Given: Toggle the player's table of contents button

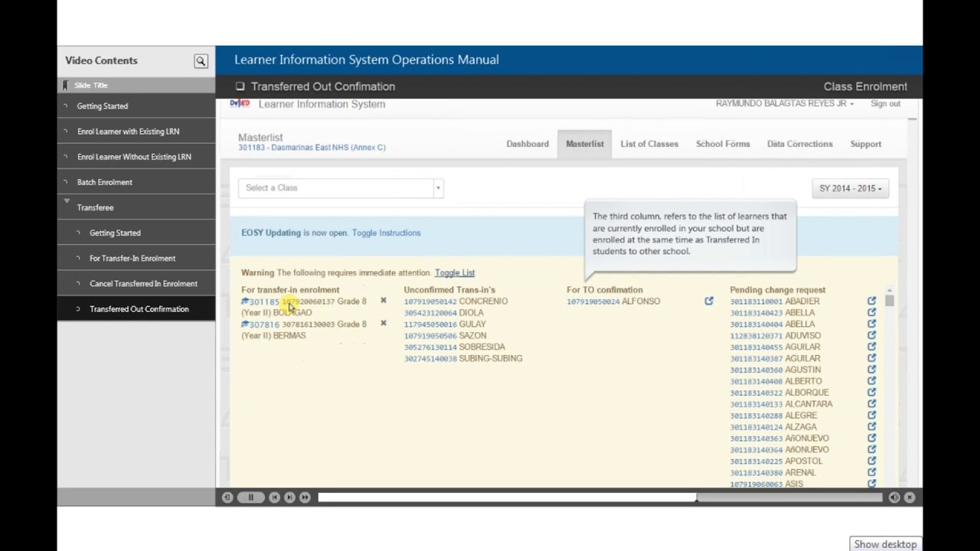Looking at the screenshot, I should [227, 497].
